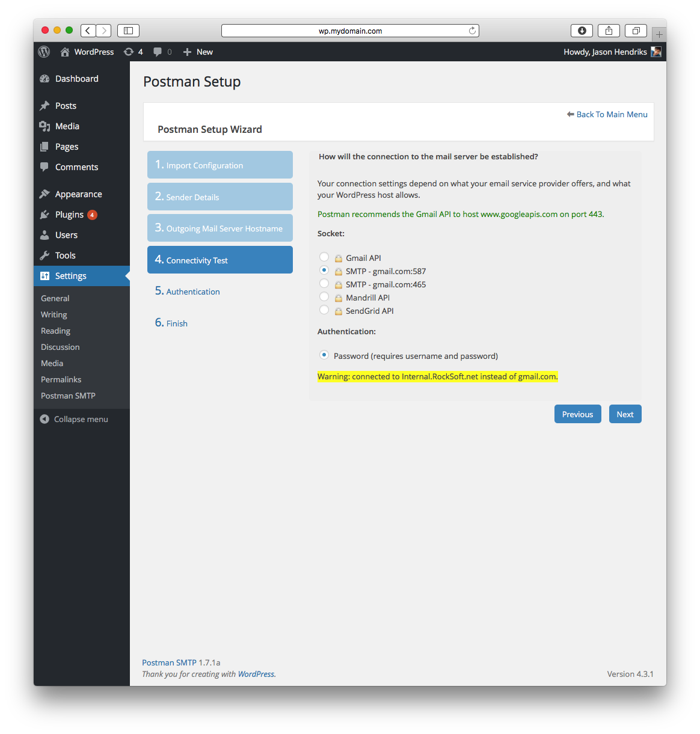
Task: Click the Plugins update badge showing 4
Action: click(x=92, y=215)
